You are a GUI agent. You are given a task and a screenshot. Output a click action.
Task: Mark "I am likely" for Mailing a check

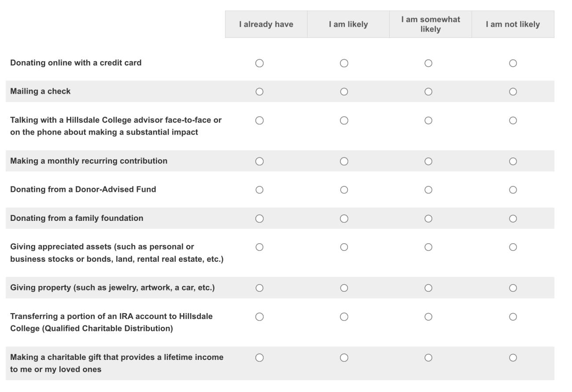[344, 92]
